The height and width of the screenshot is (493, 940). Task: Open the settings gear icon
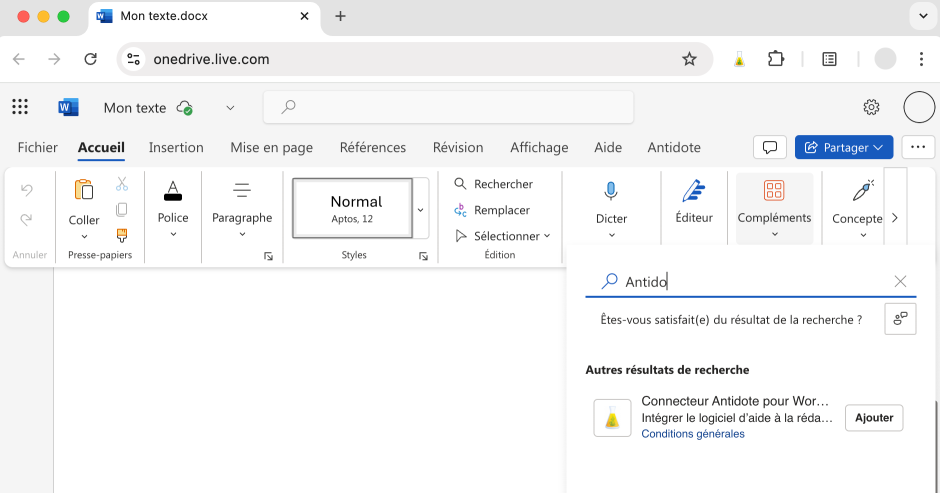tap(871, 107)
